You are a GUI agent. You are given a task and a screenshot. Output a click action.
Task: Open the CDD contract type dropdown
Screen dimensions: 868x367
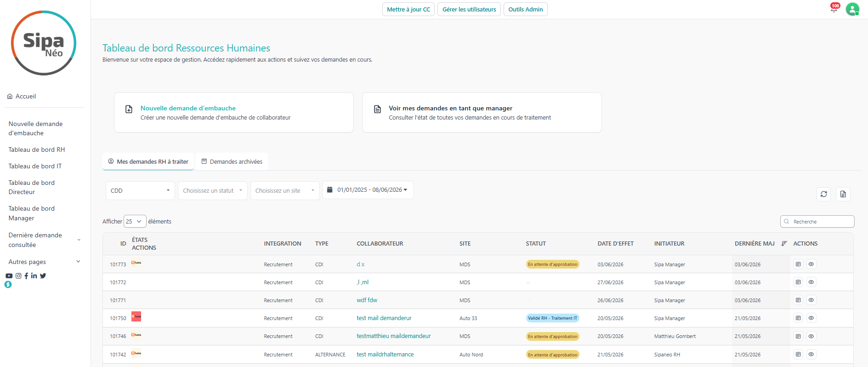140,190
